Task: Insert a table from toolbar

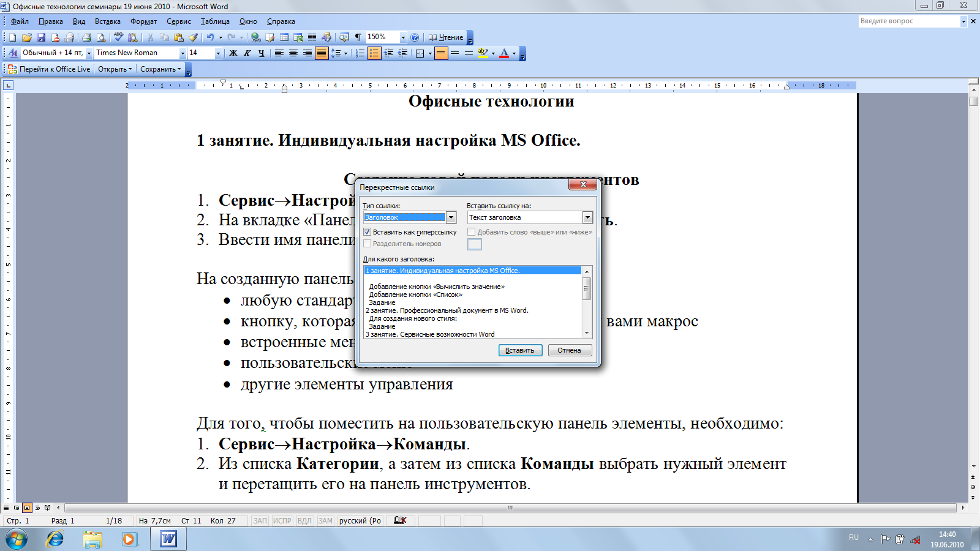Action: (284, 37)
